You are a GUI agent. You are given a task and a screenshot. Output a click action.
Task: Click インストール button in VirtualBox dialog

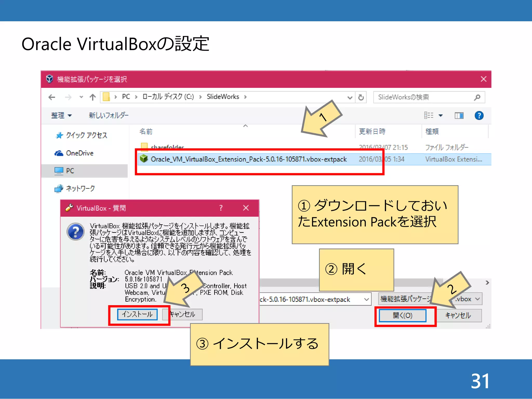coord(137,314)
